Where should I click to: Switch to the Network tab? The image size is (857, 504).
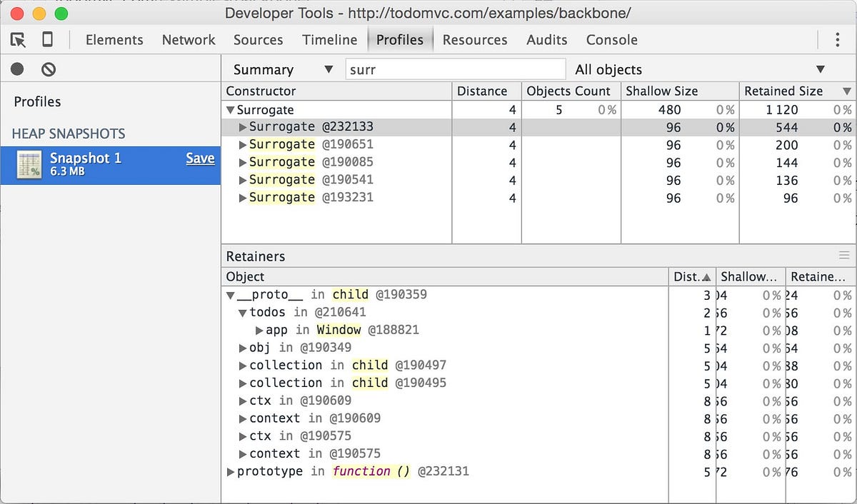point(188,40)
